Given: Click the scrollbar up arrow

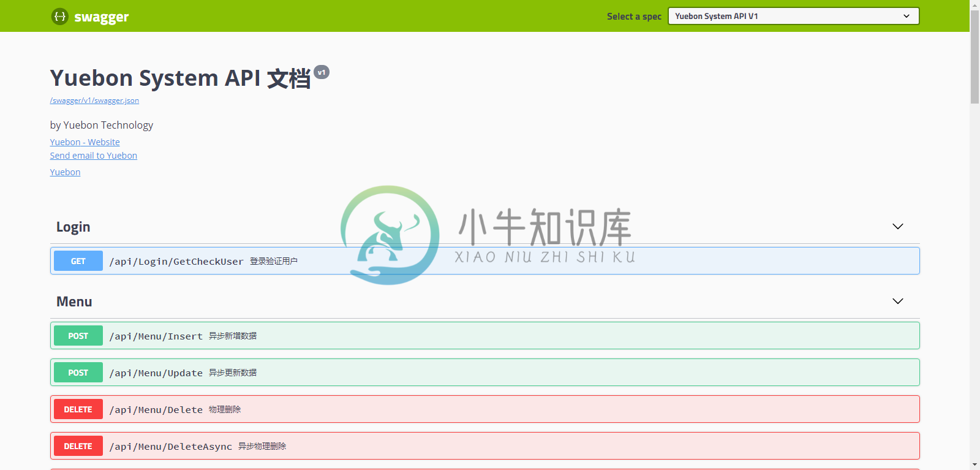Looking at the screenshot, I should click(974, 5).
